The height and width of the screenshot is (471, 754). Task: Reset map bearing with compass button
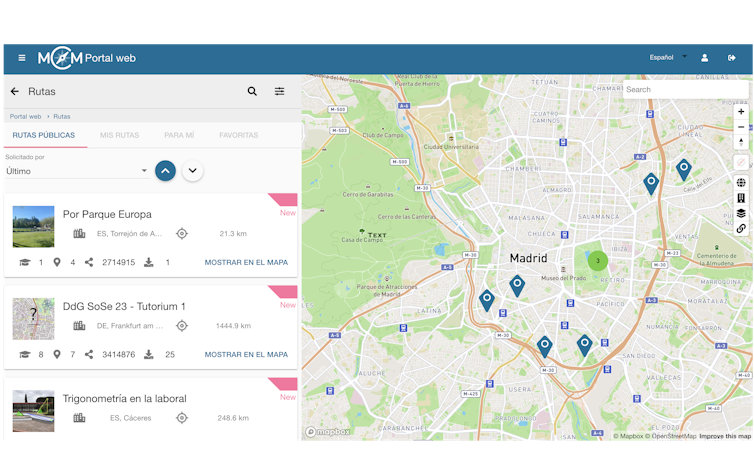tap(741, 143)
